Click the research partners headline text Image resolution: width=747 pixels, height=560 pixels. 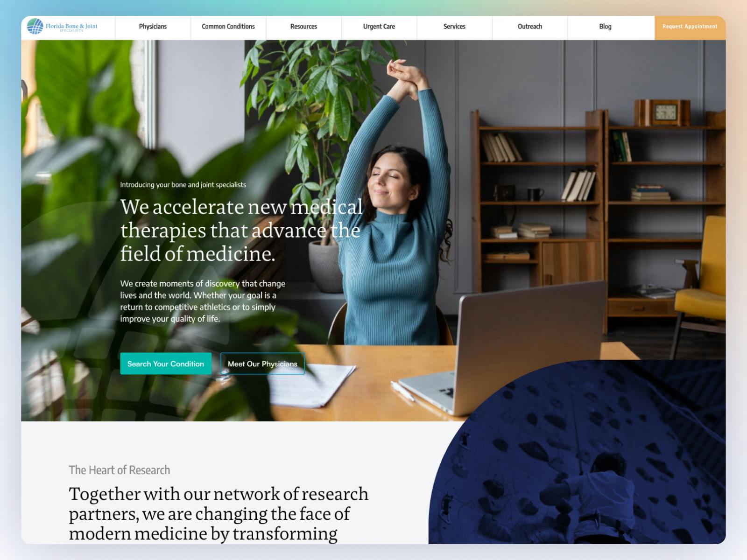218,514
